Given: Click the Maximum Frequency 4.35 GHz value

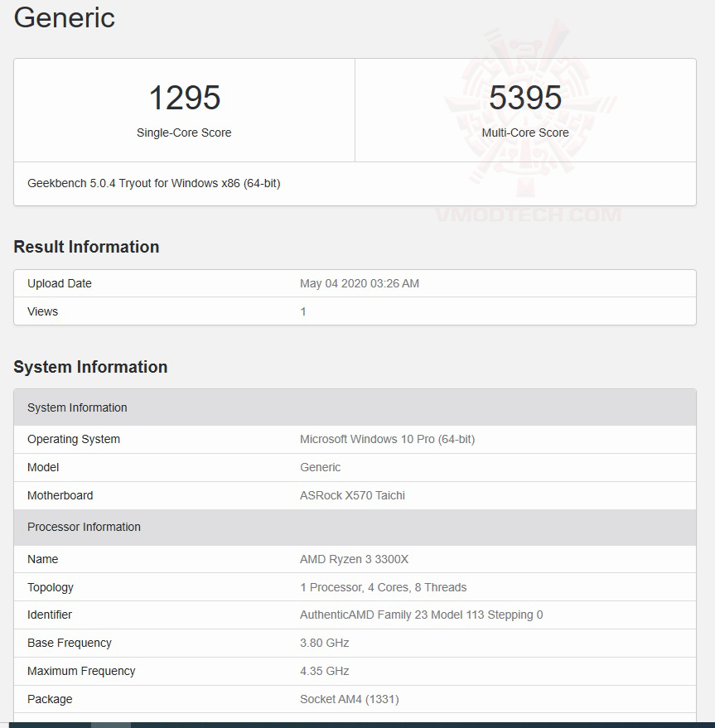Looking at the screenshot, I should 324,671.
